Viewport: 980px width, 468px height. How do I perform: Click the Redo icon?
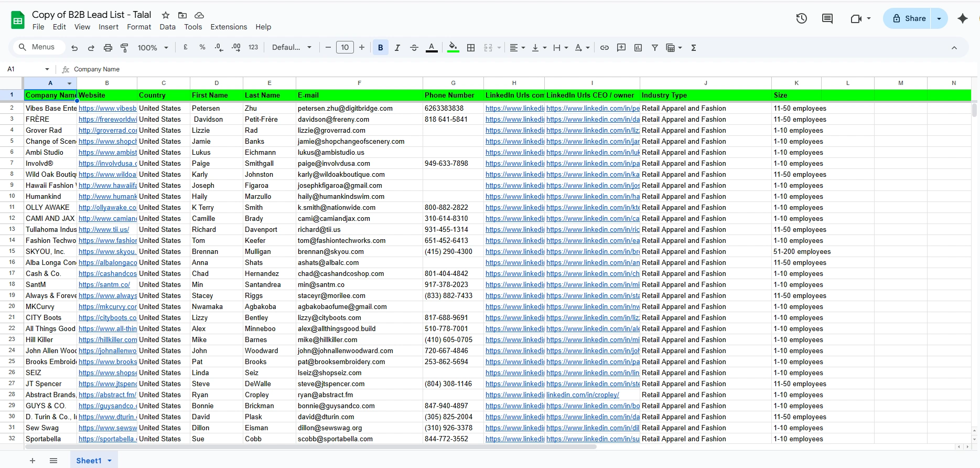91,48
